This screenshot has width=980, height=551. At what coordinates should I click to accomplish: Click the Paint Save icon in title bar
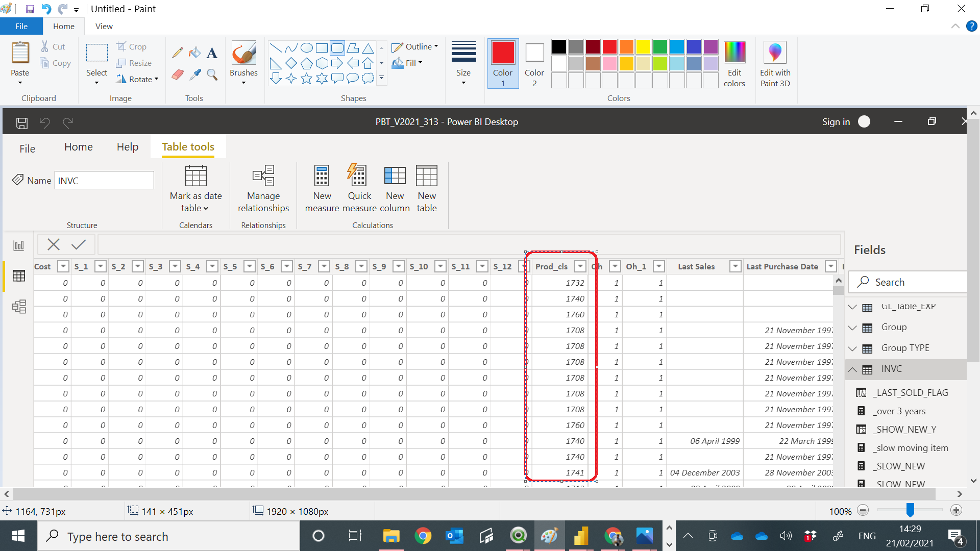[x=30, y=9]
